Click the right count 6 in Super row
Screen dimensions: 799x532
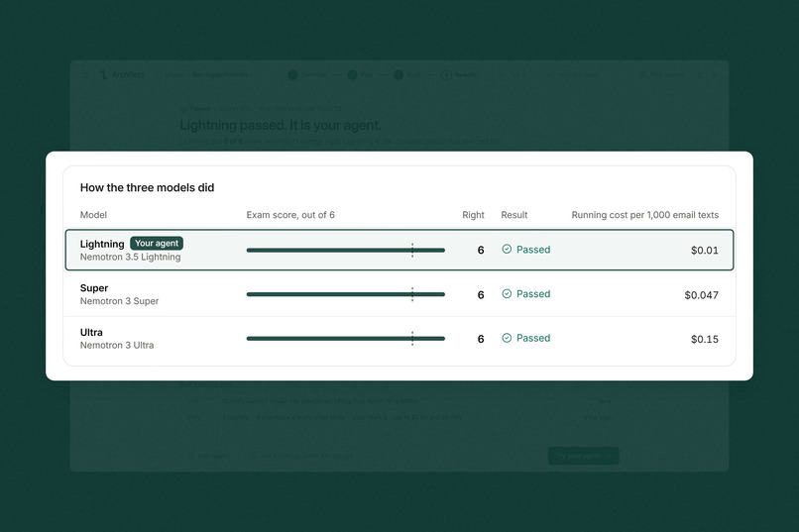481,295
